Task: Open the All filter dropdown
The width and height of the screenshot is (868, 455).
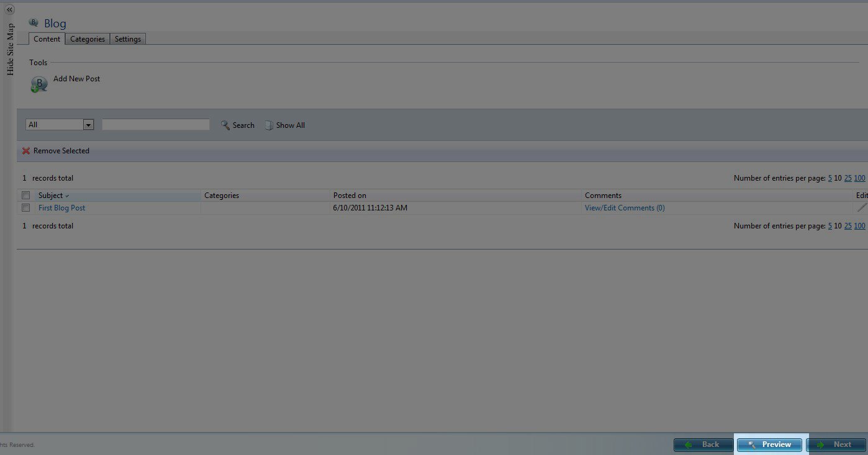Action: pyautogui.click(x=88, y=125)
